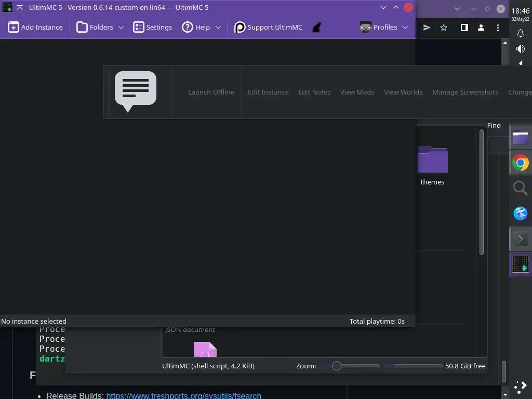
Task: Click the file manager vertical scrollbar
Action: [482, 192]
